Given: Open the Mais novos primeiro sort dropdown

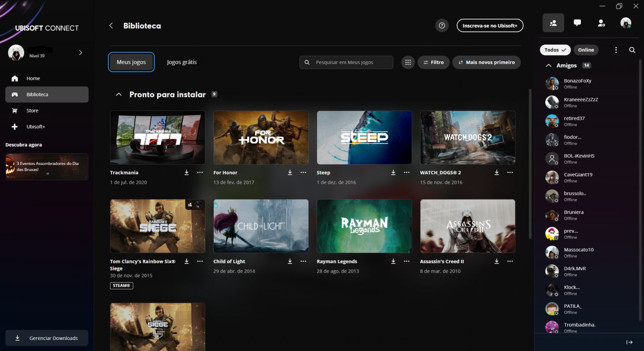Looking at the screenshot, I should 487,63.
